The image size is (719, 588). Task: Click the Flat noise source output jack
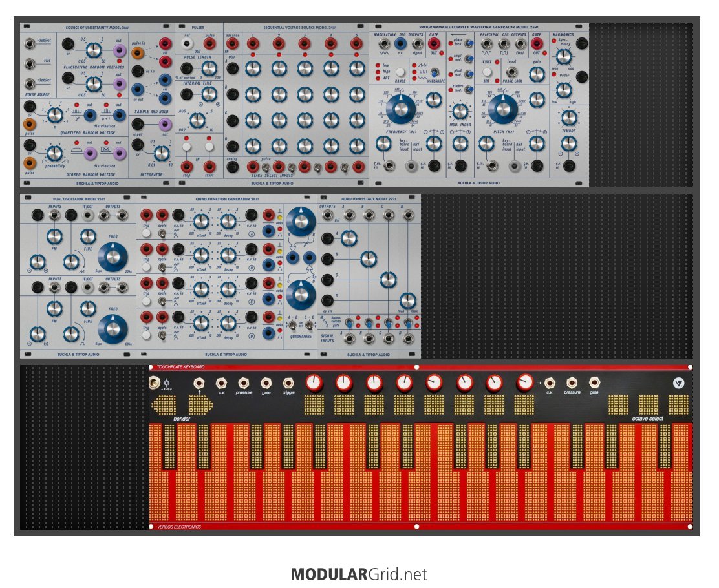(30, 64)
